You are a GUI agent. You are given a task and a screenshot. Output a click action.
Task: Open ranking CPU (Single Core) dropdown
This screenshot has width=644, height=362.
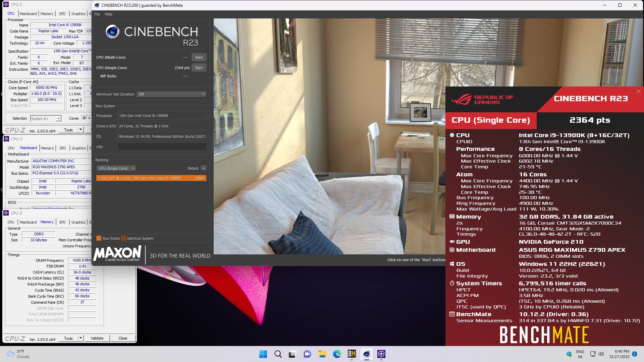(x=116, y=168)
